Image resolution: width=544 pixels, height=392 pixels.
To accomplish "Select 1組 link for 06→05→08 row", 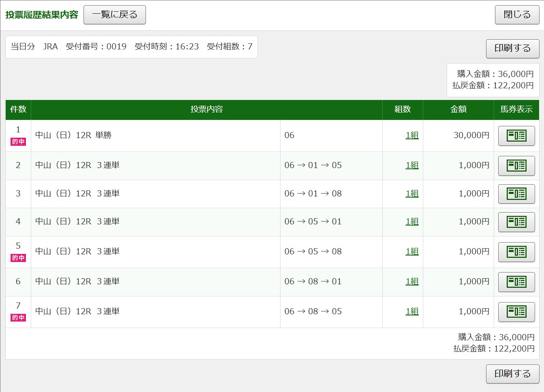I will [412, 251].
